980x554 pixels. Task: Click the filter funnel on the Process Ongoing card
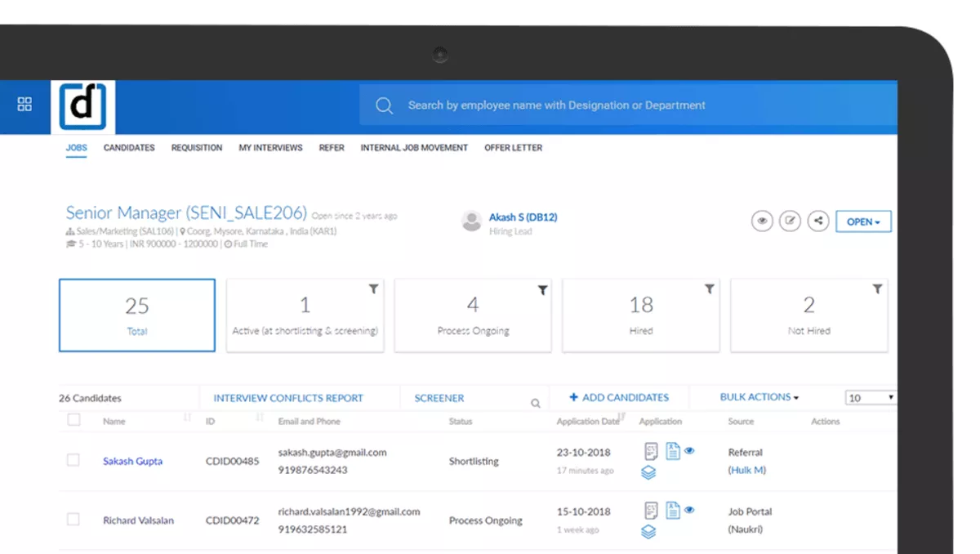click(x=541, y=288)
